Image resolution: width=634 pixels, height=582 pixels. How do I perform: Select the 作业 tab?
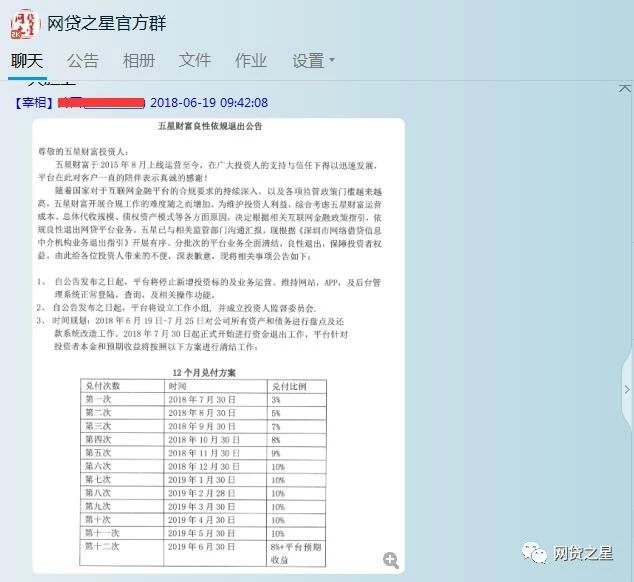pyautogui.click(x=251, y=61)
